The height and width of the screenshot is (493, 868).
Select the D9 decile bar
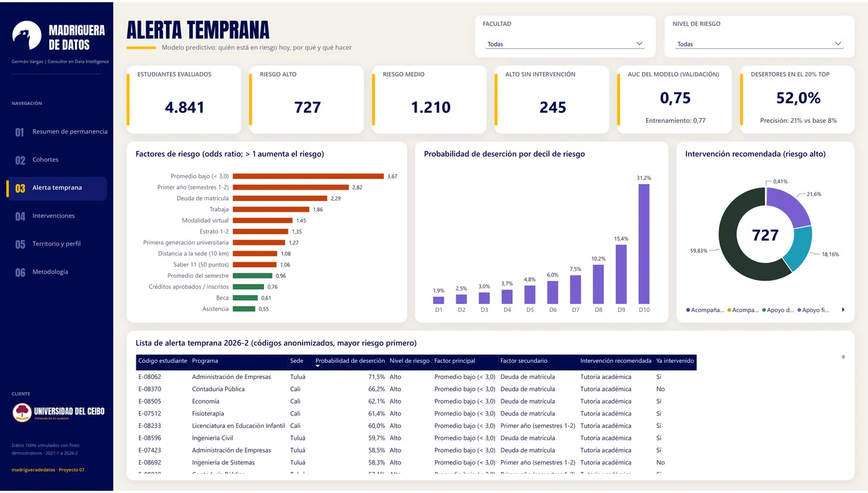(621, 274)
